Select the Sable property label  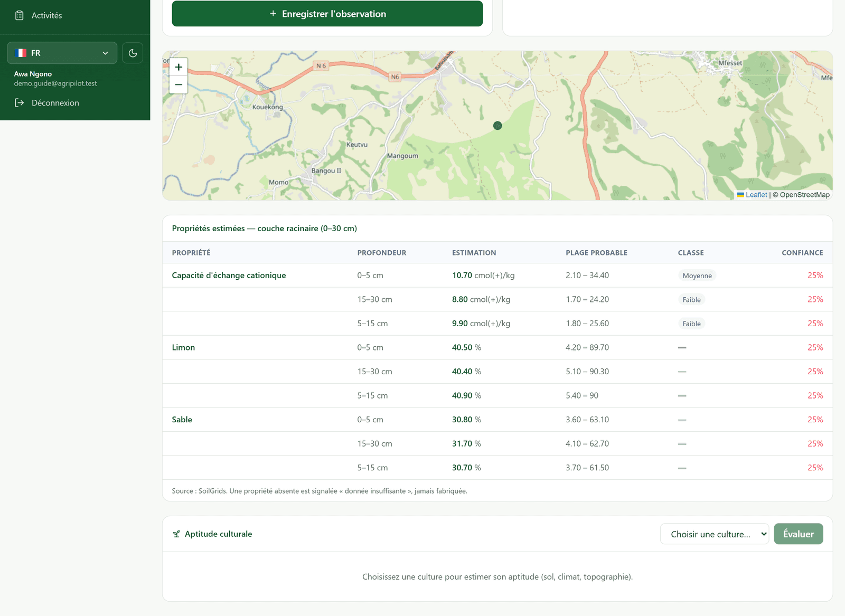tap(182, 420)
